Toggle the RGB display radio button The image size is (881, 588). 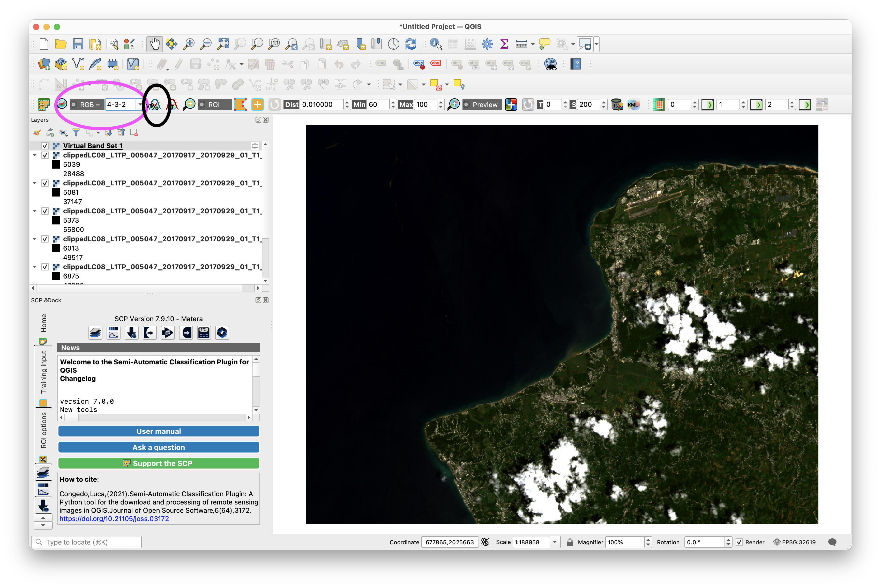tap(74, 105)
